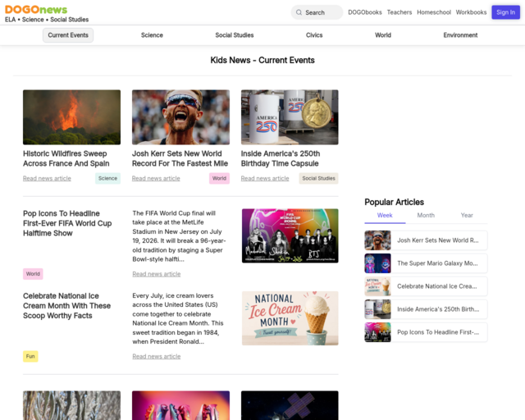
Task: Select the Environment category tab
Action: click(460, 35)
